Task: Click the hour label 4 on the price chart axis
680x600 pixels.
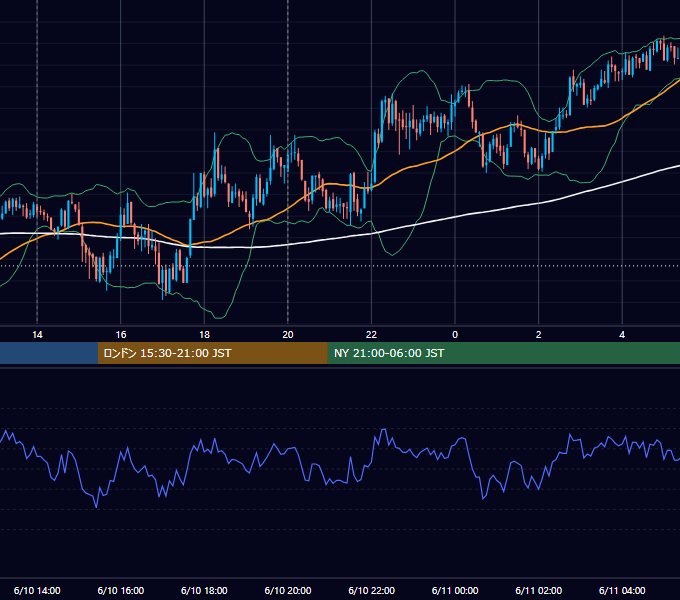Action: point(622,335)
